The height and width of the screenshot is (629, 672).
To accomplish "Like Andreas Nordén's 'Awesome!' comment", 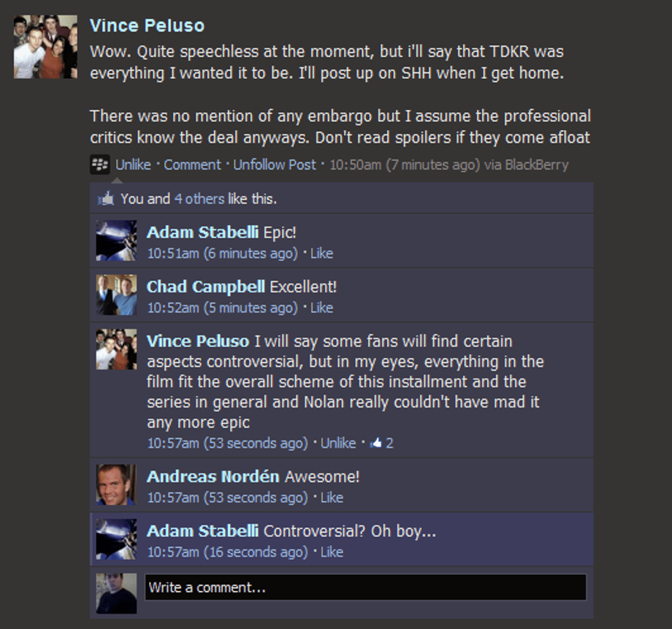I will (x=332, y=498).
